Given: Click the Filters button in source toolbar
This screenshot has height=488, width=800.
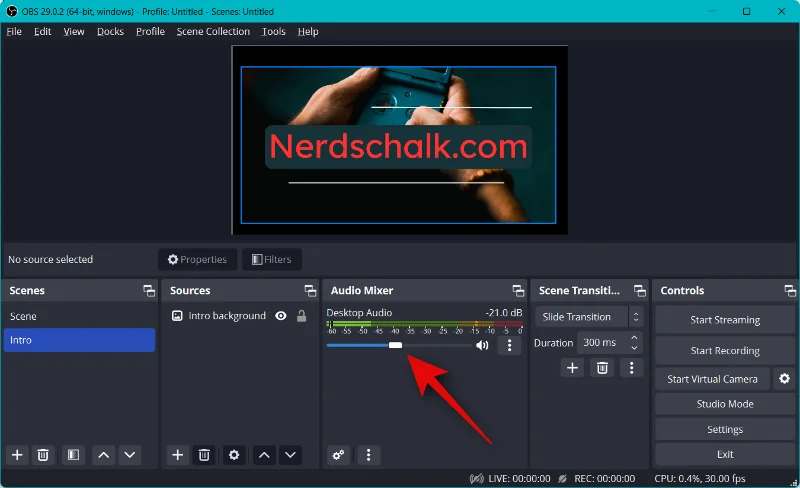Looking at the screenshot, I should click(x=271, y=259).
